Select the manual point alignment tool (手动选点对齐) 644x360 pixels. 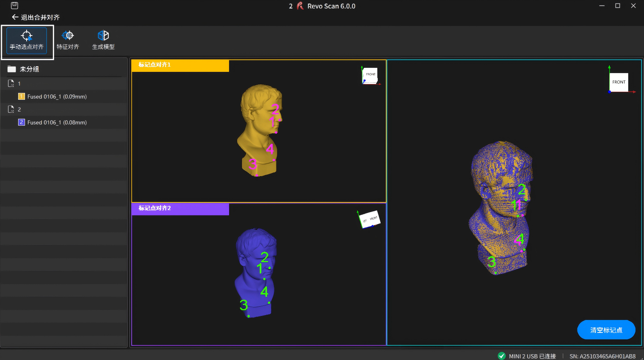pos(27,40)
